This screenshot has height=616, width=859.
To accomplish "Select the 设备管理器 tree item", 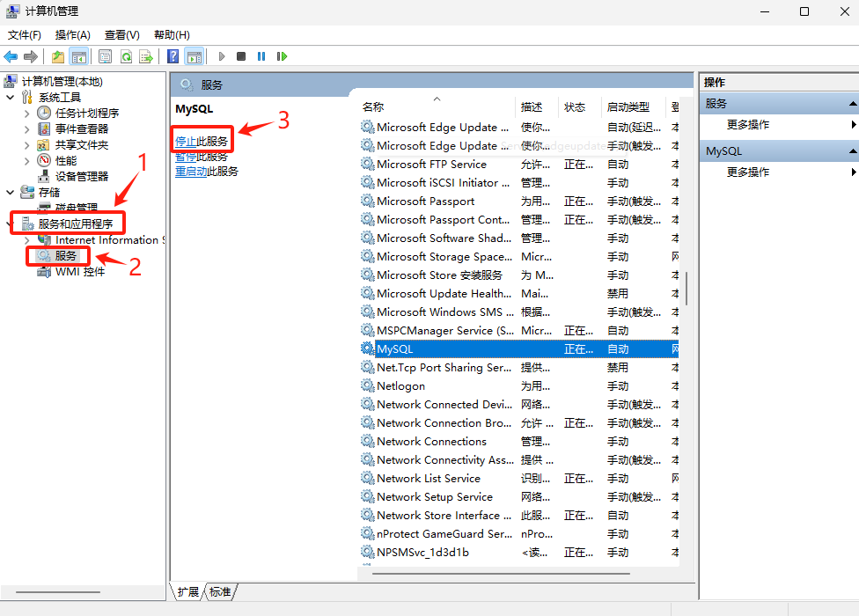I will click(x=82, y=176).
